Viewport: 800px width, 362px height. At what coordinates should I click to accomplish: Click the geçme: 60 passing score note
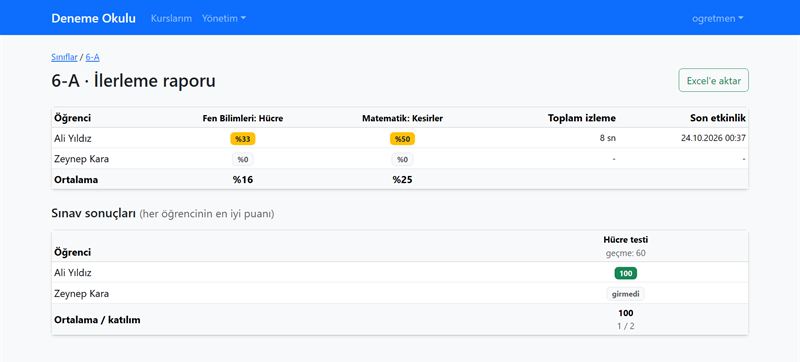point(626,253)
